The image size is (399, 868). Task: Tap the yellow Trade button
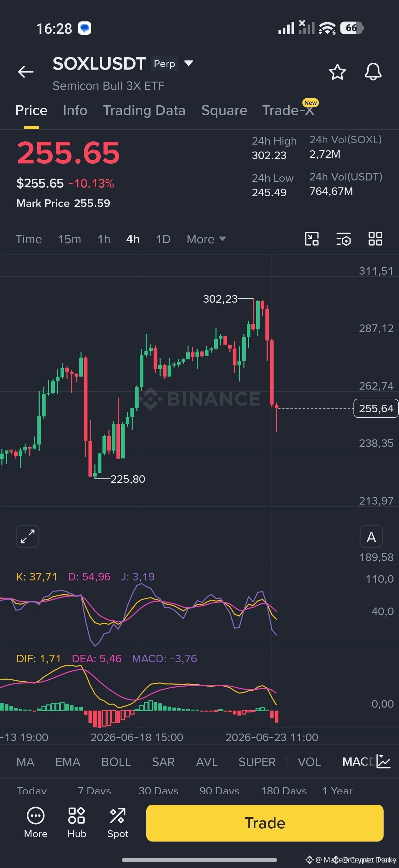pyautogui.click(x=265, y=823)
